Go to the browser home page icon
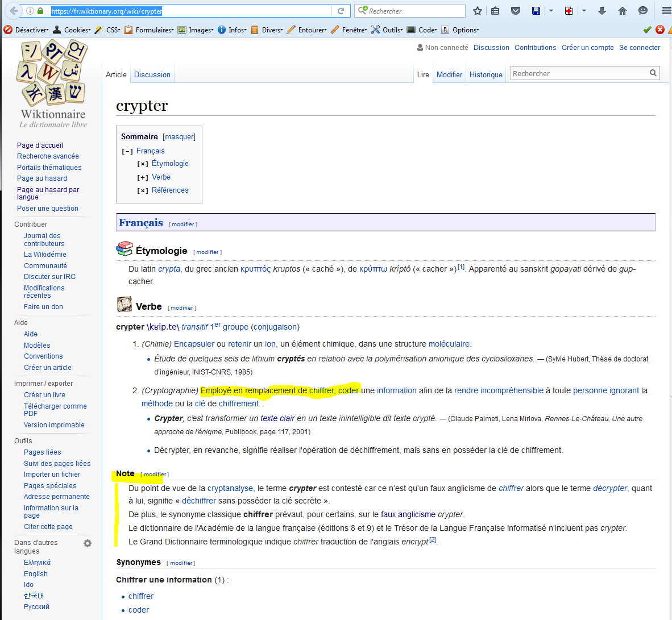 click(x=623, y=11)
